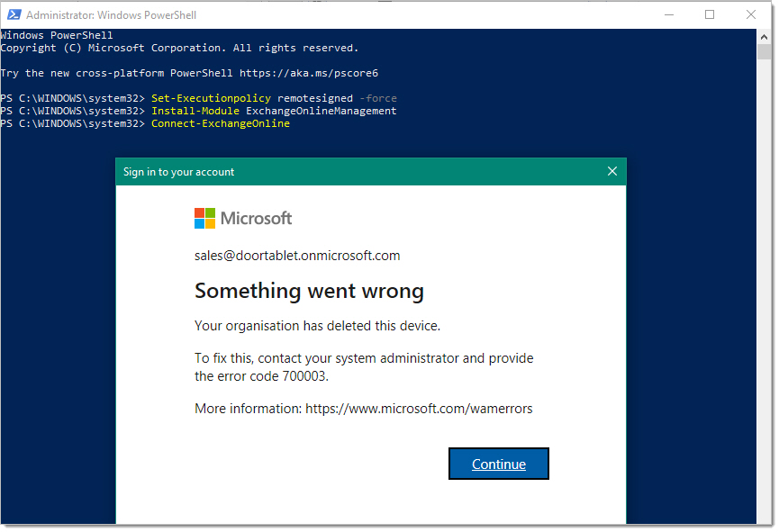Maximize the PowerShell window
Image resolution: width=779 pixels, height=532 pixels.
[x=710, y=15]
